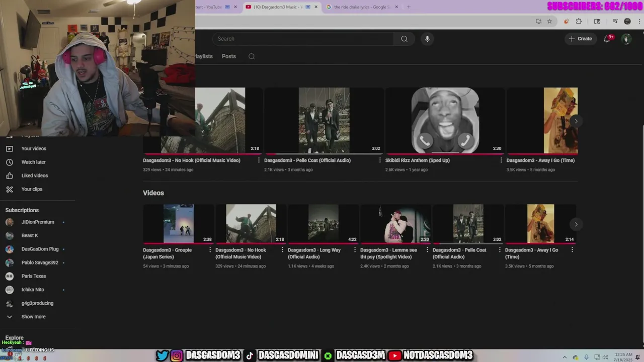Viewport: 644px width, 362px height.
Task: Click the Create button
Action: (x=580, y=39)
